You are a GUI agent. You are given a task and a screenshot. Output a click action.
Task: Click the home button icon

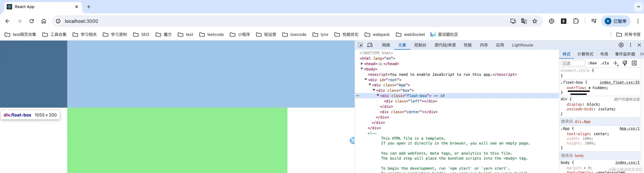[43, 21]
